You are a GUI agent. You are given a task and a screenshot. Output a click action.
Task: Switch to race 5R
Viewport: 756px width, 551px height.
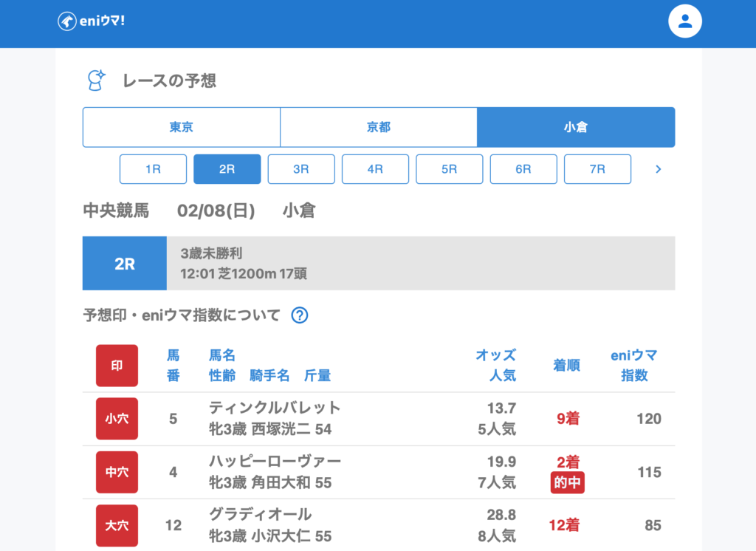pyautogui.click(x=450, y=169)
